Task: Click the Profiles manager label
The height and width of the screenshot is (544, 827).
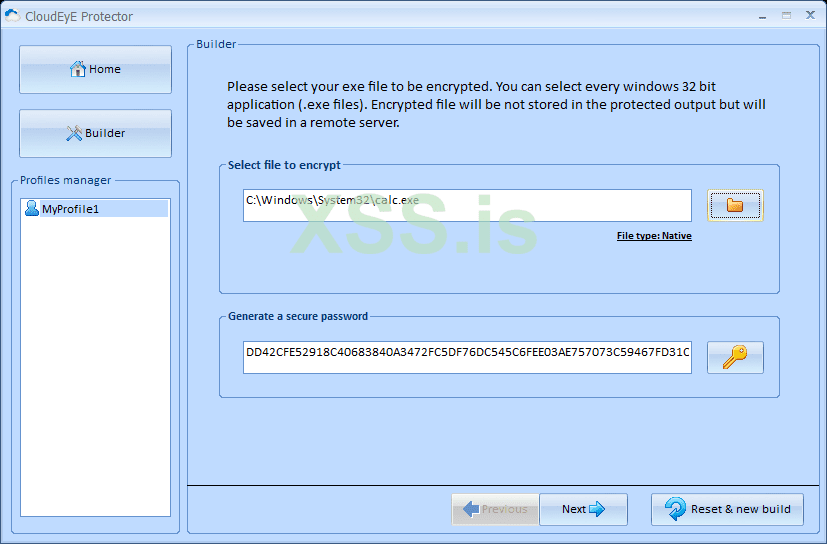Action: pyautogui.click(x=65, y=180)
